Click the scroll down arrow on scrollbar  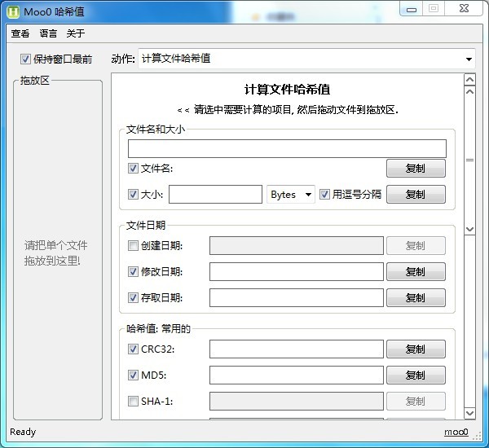pos(469,230)
